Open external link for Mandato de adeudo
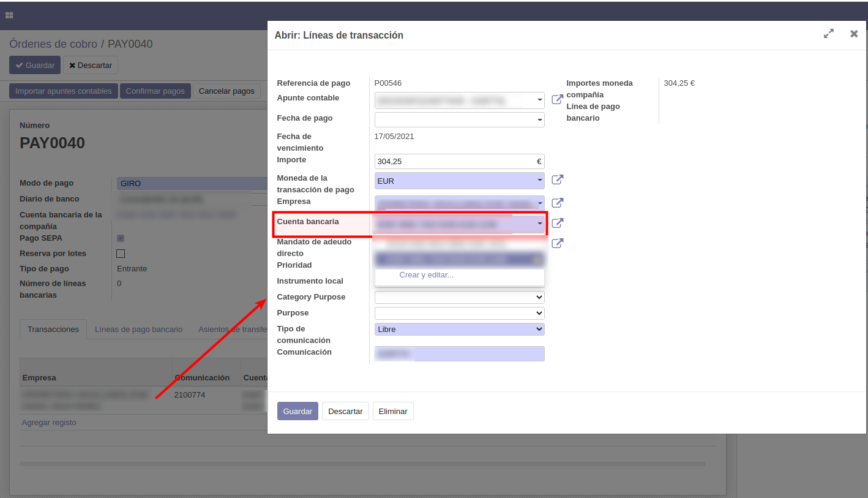Image resolution: width=868 pixels, height=498 pixels. 557,243
